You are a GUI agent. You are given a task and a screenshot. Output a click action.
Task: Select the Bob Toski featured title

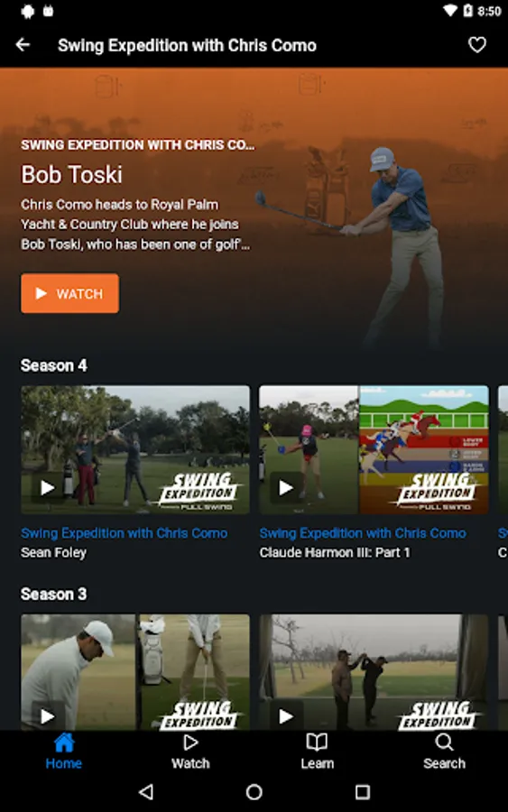pyautogui.click(x=72, y=174)
